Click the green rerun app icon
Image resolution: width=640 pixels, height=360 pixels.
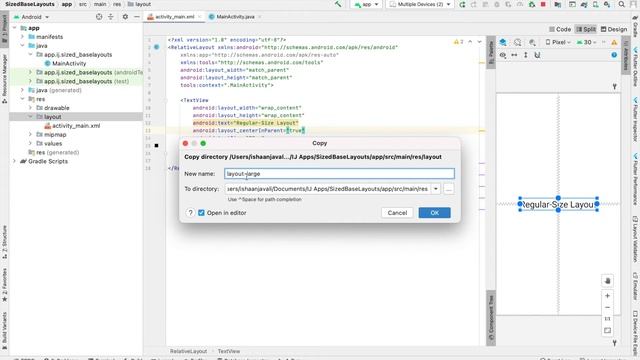pos(462,4)
